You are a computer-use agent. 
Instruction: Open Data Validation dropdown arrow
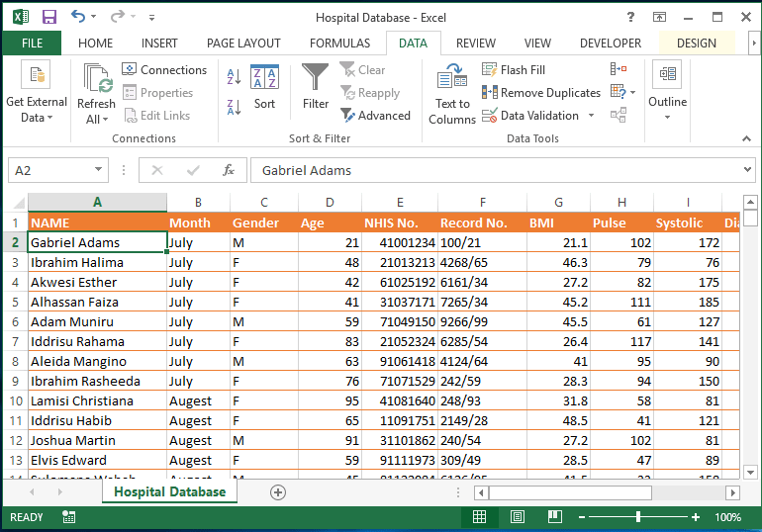591,116
